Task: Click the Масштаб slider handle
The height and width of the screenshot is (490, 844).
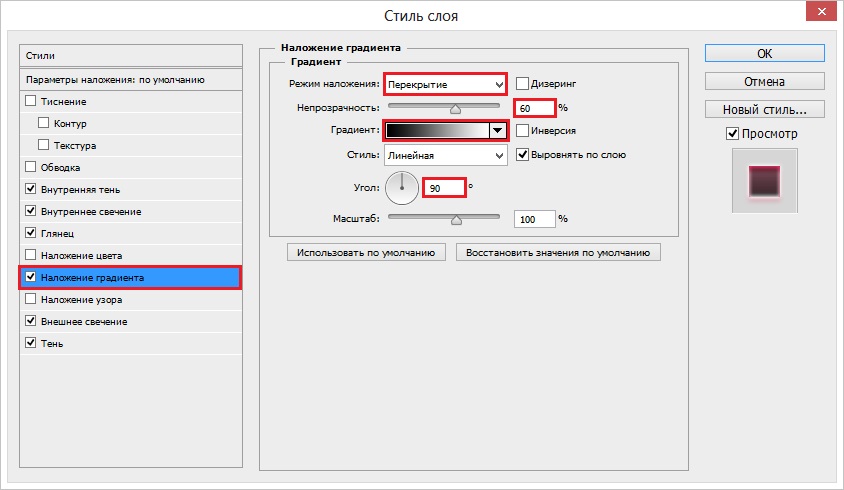Action: 456,220
